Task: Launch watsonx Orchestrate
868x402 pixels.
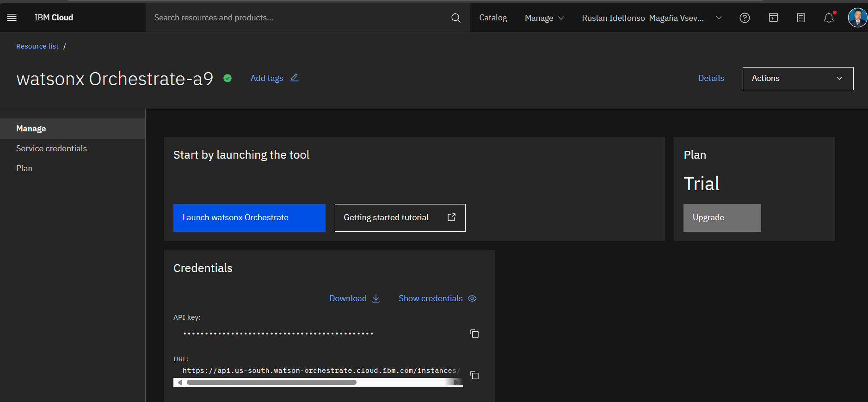Action: [x=249, y=217]
